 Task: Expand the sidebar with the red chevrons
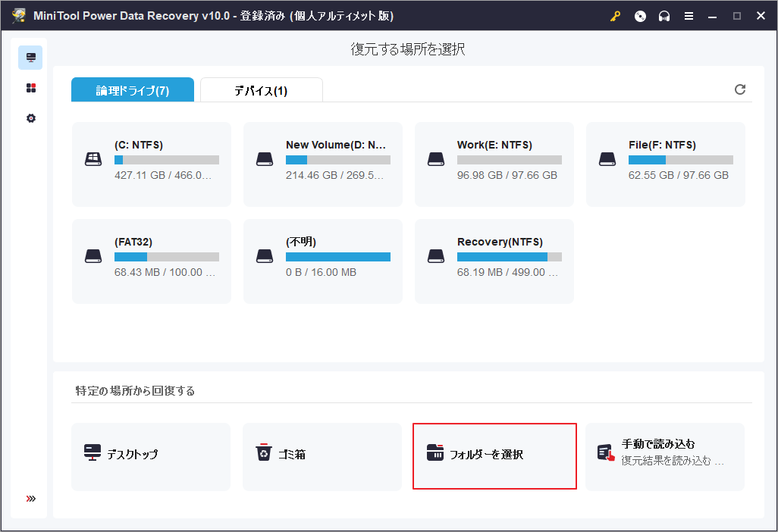pyautogui.click(x=30, y=499)
